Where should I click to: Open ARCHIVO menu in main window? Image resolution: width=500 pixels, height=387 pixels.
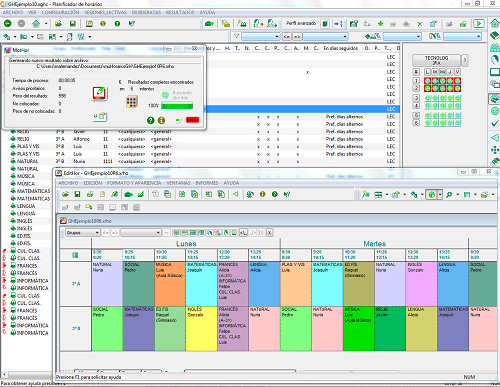point(13,12)
